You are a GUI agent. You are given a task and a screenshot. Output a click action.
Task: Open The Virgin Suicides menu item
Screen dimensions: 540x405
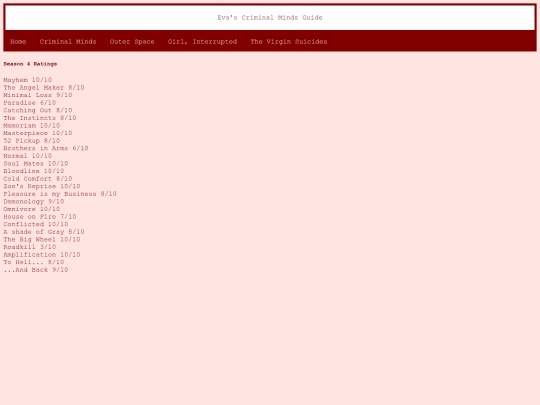[x=289, y=42]
